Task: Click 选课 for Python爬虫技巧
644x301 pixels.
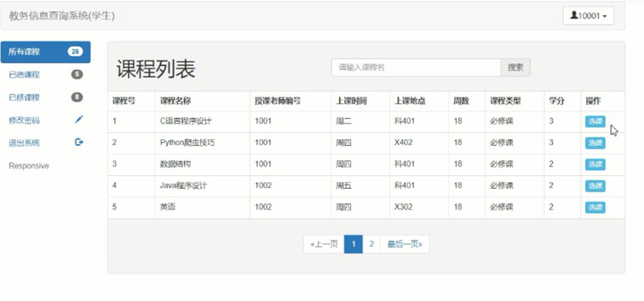Action: coord(595,143)
